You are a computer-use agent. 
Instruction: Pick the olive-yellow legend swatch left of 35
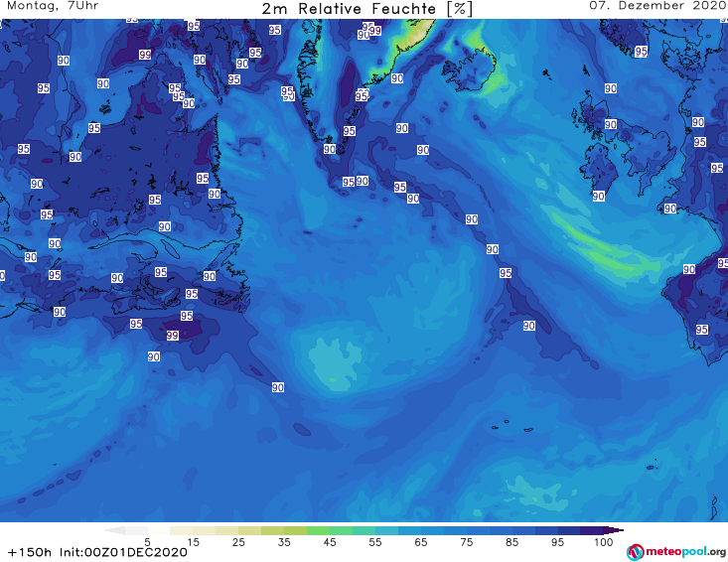(x=272, y=530)
